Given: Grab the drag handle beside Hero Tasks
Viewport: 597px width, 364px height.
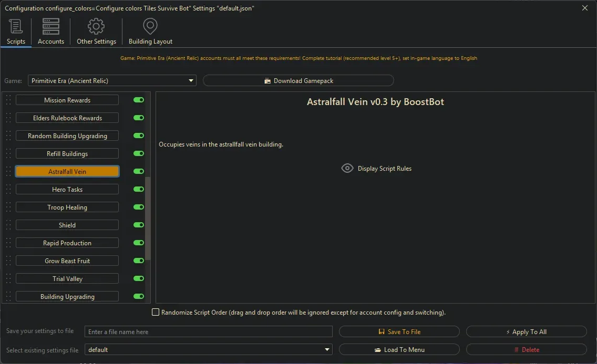Looking at the screenshot, I should tap(8, 190).
